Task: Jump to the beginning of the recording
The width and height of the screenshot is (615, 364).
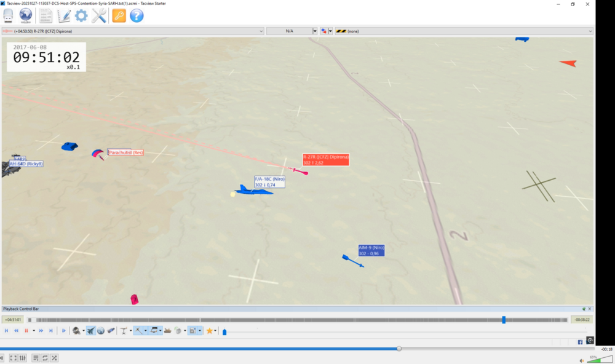Action: [6, 331]
